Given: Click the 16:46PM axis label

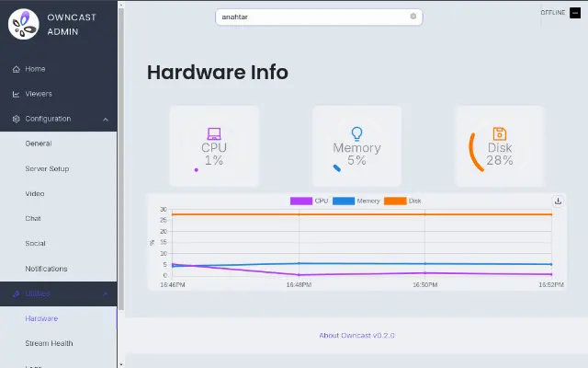Looking at the screenshot, I should pos(173,285).
